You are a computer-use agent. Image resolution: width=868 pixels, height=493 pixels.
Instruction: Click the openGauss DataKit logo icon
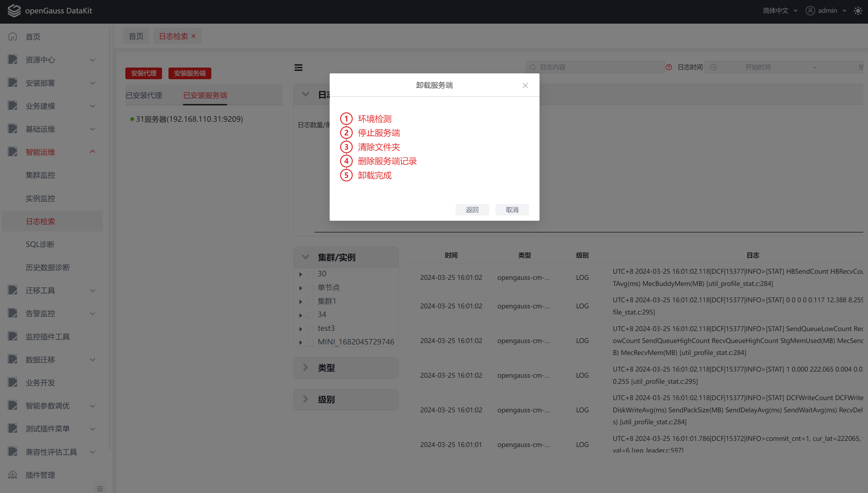coord(14,10)
